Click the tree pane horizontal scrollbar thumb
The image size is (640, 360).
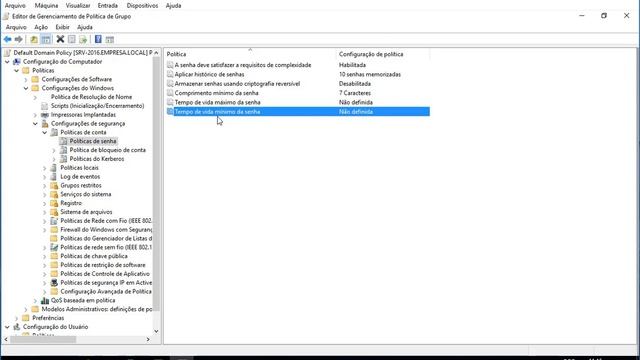[43, 340]
